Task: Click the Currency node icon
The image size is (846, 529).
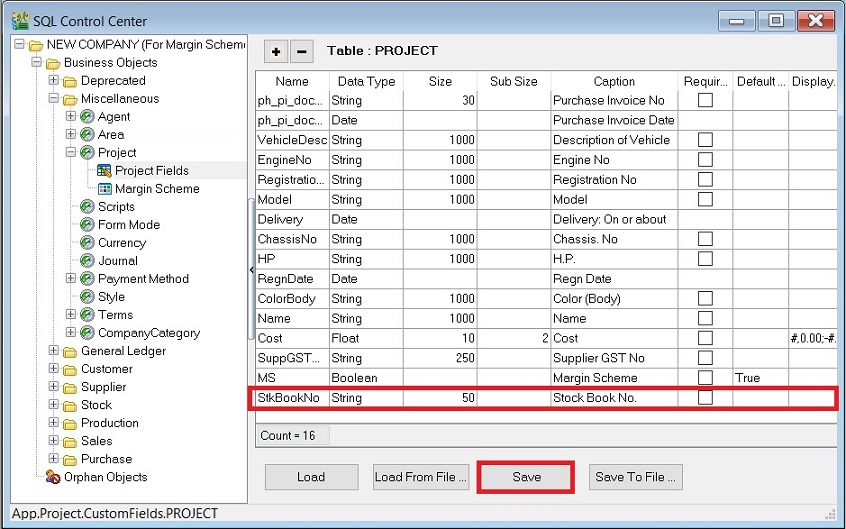Action: (87, 243)
